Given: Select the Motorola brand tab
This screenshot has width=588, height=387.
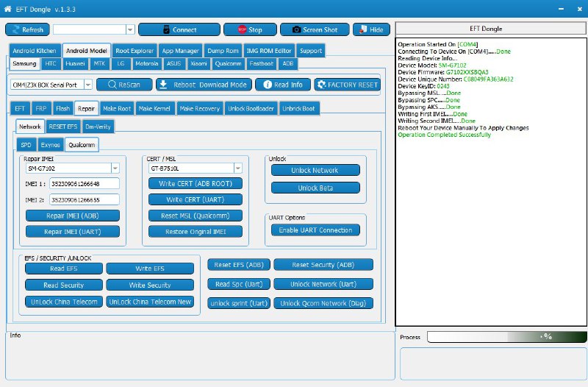Looking at the screenshot, I should click(x=146, y=63).
